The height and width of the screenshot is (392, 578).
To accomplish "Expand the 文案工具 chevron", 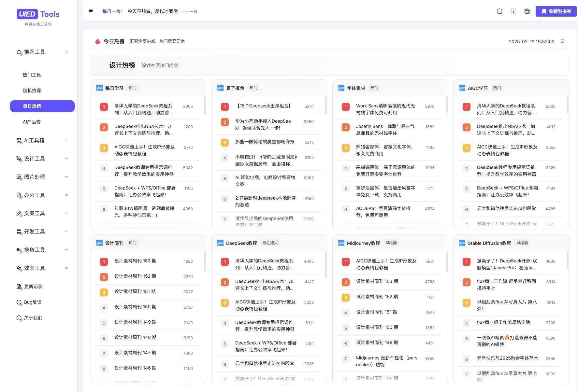I will [66, 213].
